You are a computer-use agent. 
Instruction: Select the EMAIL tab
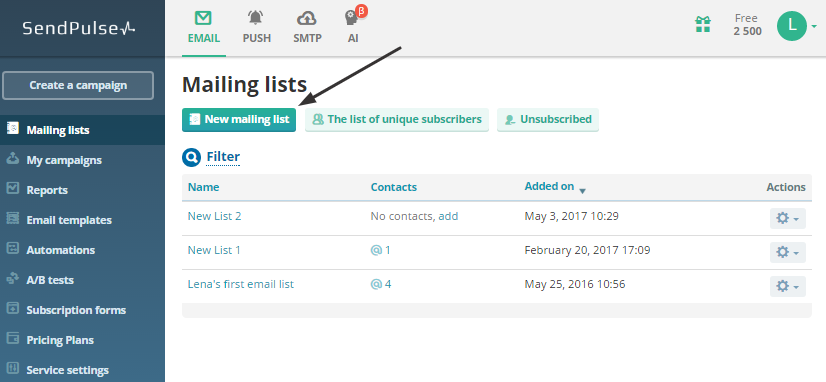click(x=204, y=28)
